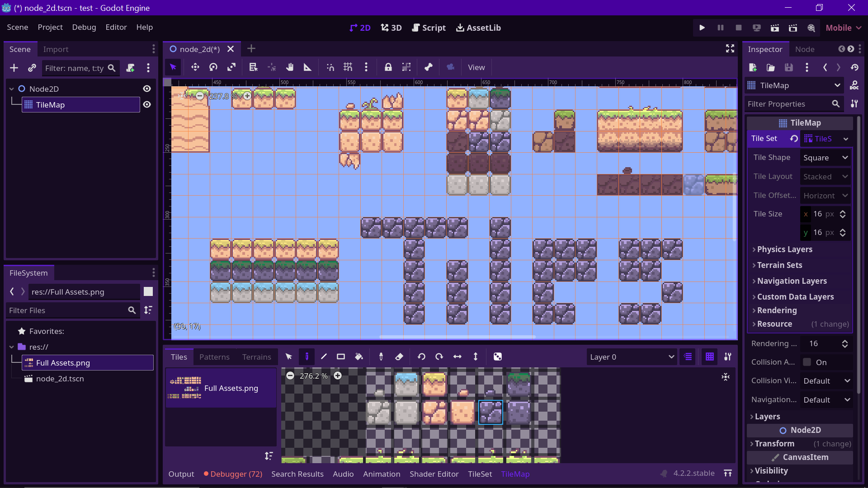Toggle distraction free mode
This screenshot has width=868, height=488.
(730, 48)
